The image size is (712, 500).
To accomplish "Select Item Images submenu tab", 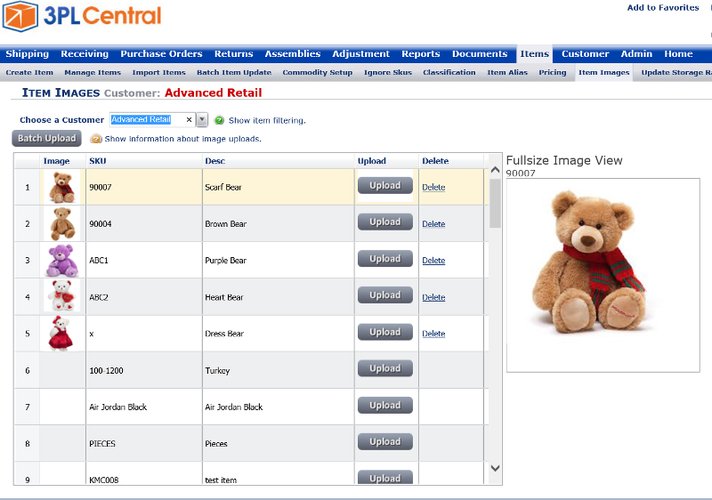I will click(603, 72).
